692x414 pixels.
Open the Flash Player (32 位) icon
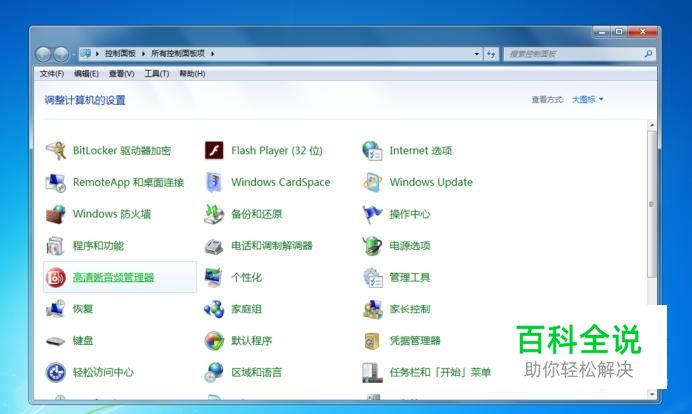tap(214, 151)
